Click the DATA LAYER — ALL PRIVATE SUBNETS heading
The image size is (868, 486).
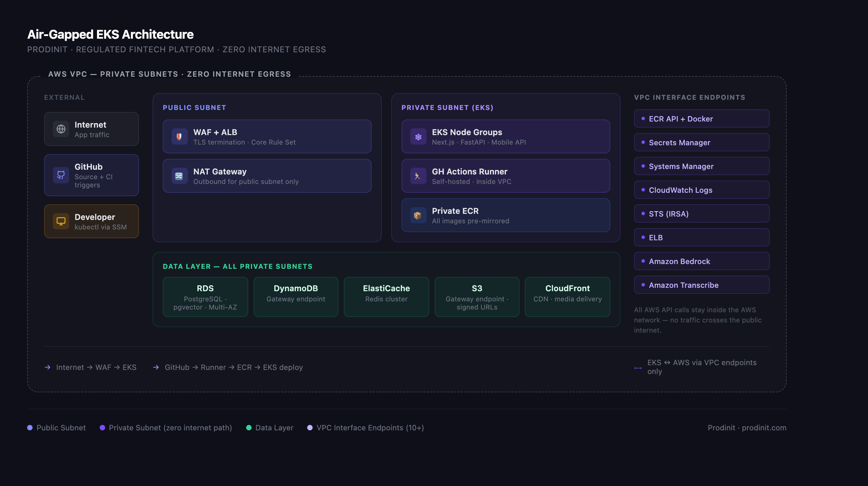tap(238, 266)
